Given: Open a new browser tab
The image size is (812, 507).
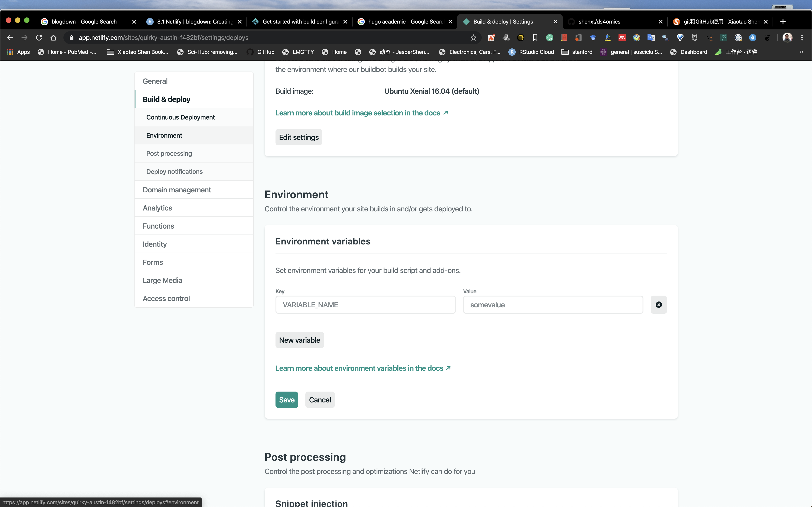Looking at the screenshot, I should [783, 22].
